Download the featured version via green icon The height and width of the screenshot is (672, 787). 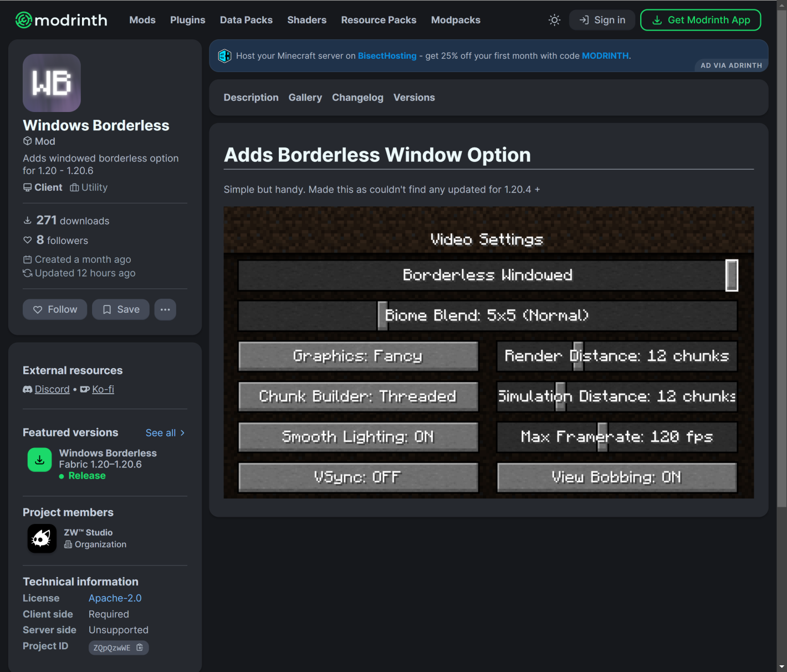[x=40, y=460]
